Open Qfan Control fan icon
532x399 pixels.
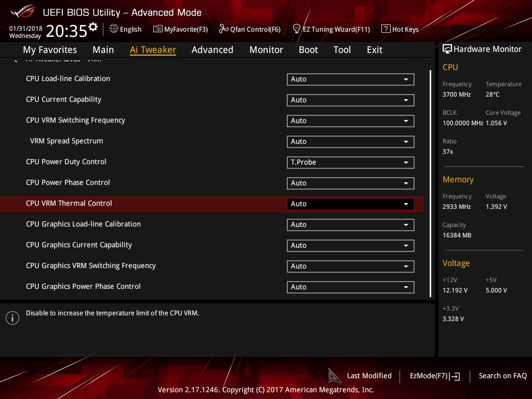click(223, 29)
